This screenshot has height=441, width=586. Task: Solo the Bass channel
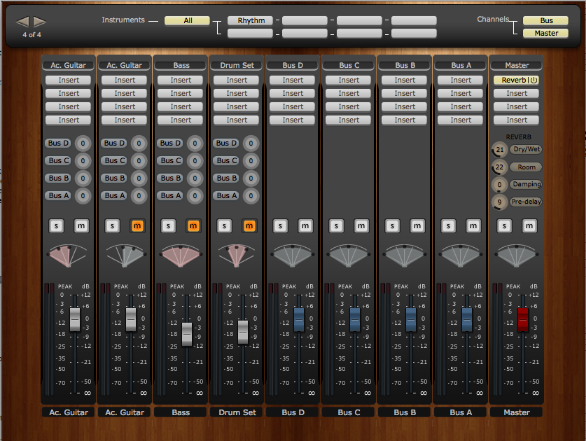coord(168,226)
